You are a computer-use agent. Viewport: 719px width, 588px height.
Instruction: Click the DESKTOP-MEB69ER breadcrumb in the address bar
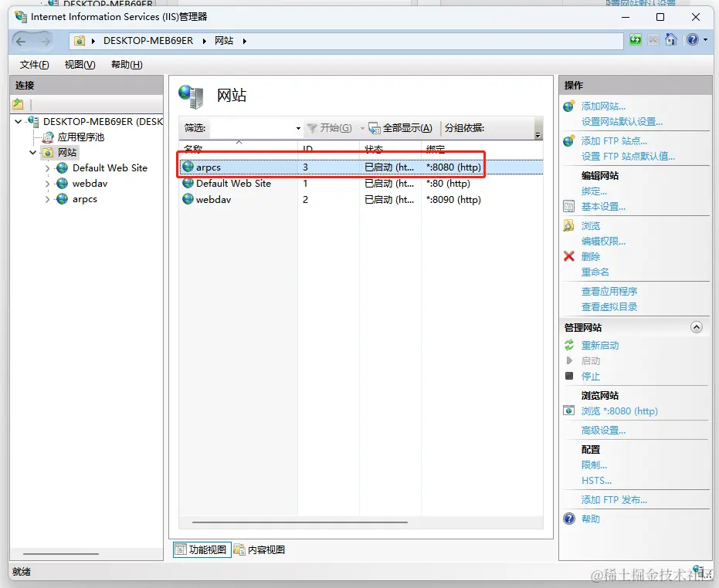(x=148, y=41)
